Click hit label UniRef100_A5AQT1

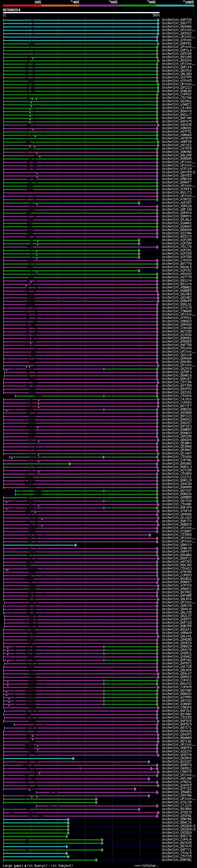(177, 589)
